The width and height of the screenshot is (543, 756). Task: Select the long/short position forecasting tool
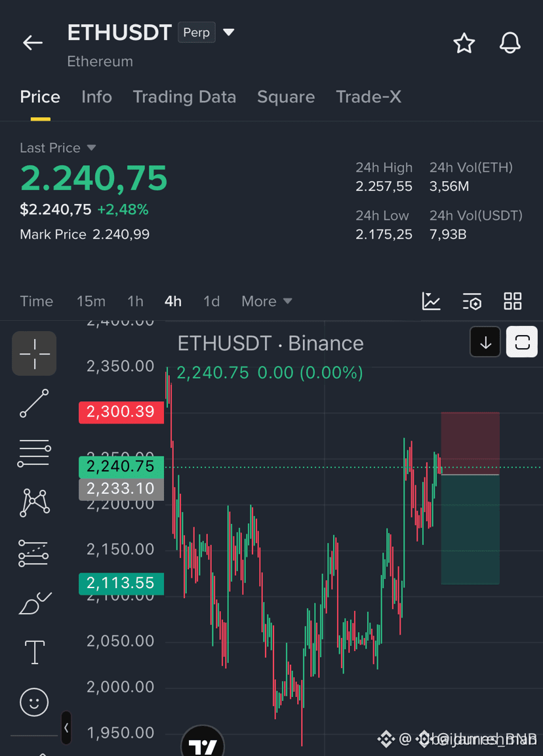pos(33,553)
